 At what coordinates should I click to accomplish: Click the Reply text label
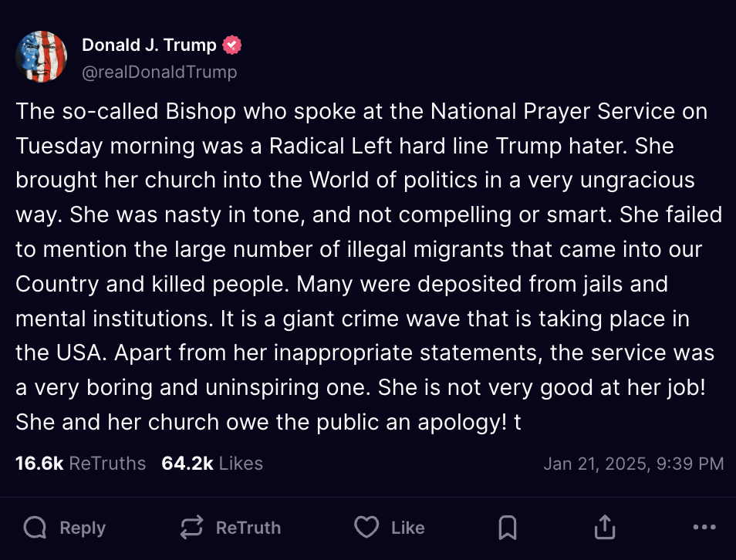83,528
